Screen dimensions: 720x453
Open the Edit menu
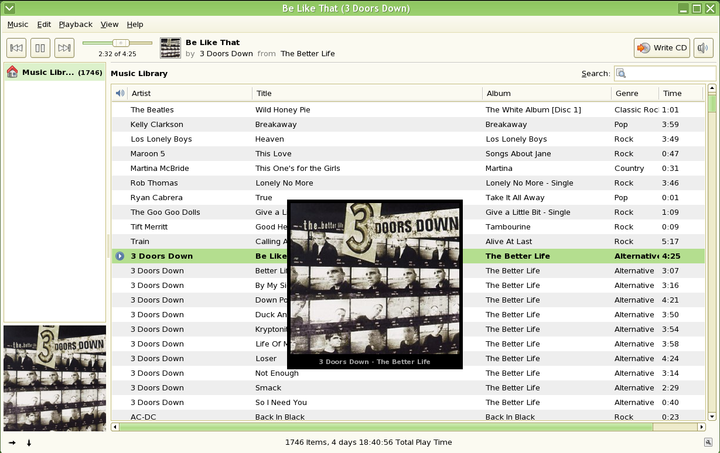(x=44, y=24)
